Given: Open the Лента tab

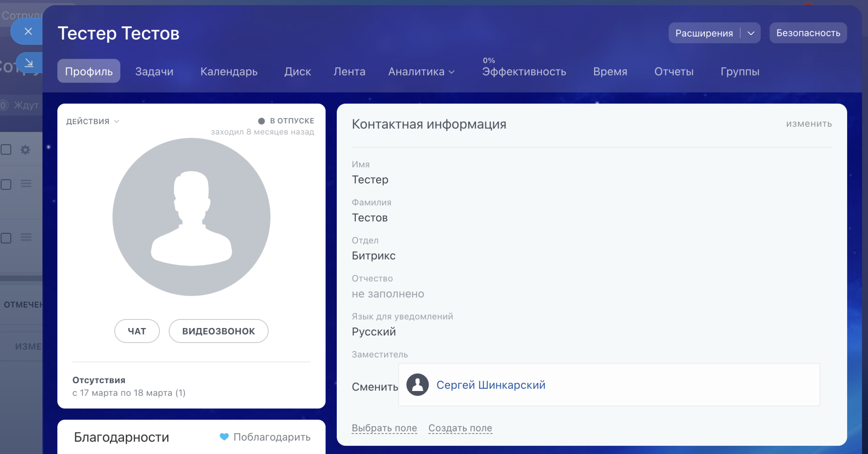Looking at the screenshot, I should (x=349, y=72).
